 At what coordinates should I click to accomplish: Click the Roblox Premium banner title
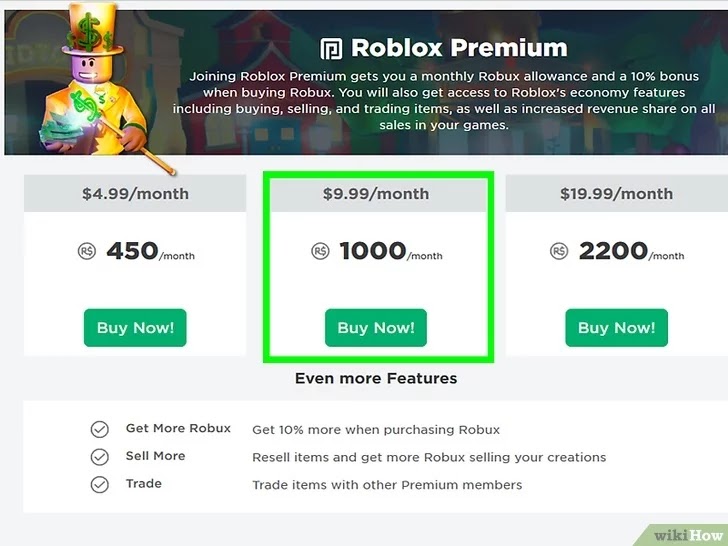459,48
